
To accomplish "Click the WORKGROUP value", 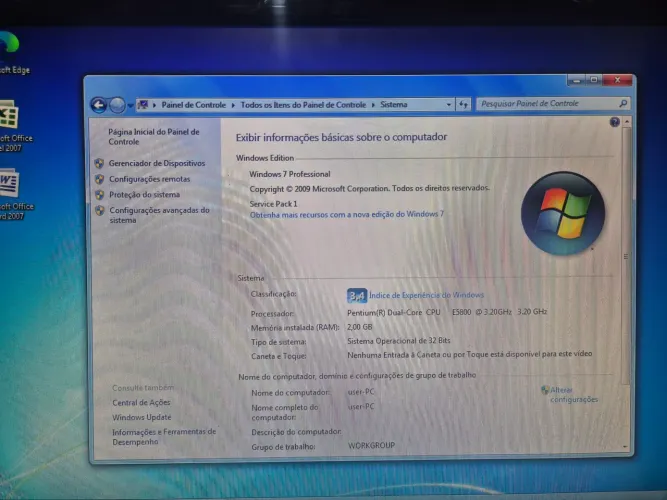I will point(371,446).
